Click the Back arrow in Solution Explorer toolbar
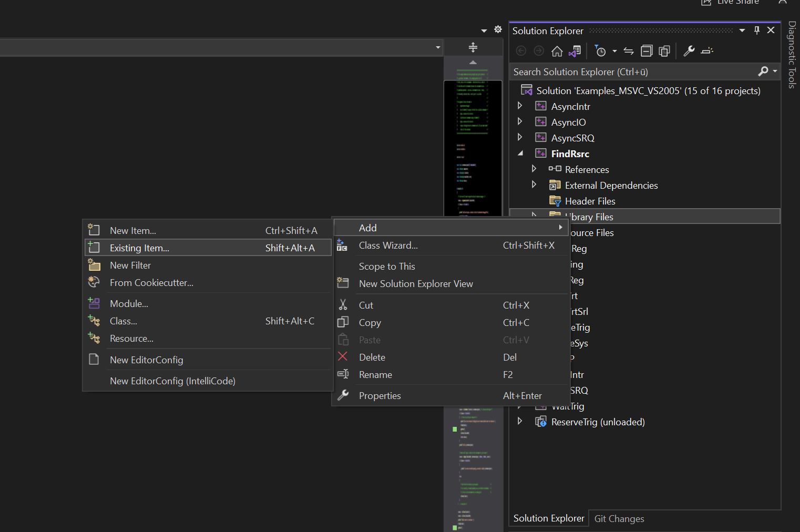Viewport: 800px width, 532px height. point(521,51)
